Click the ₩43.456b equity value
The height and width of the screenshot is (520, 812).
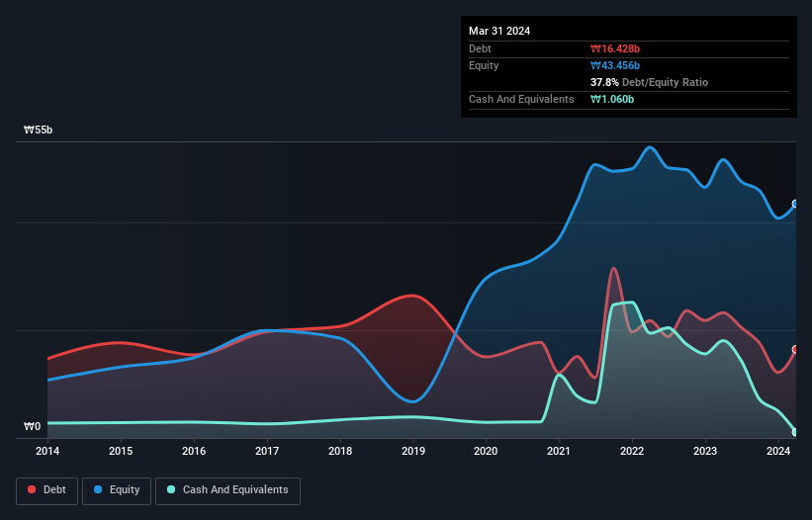615,65
